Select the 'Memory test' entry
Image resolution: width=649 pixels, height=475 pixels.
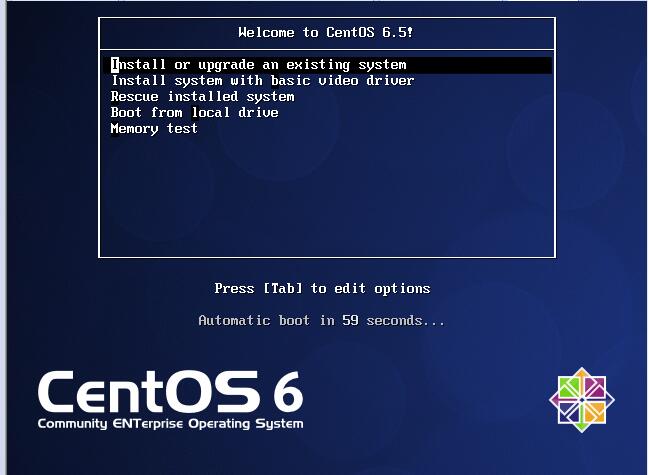154,129
